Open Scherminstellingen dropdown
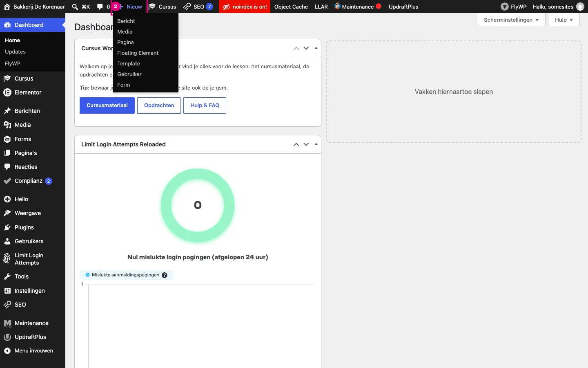 click(511, 20)
